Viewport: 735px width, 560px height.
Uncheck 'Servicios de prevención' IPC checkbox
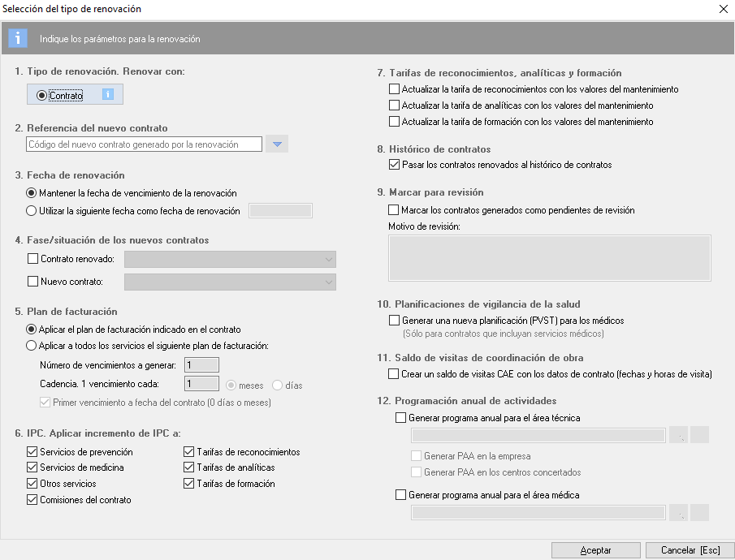pyautogui.click(x=32, y=452)
